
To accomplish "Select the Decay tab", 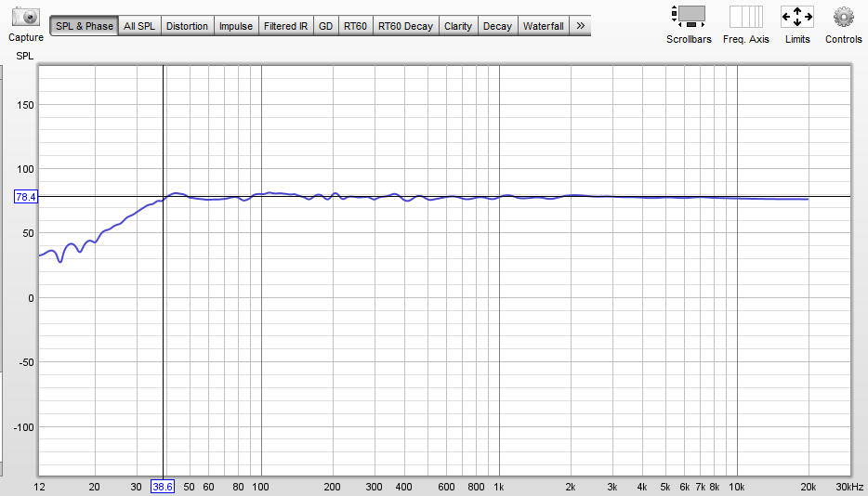I will click(x=497, y=26).
